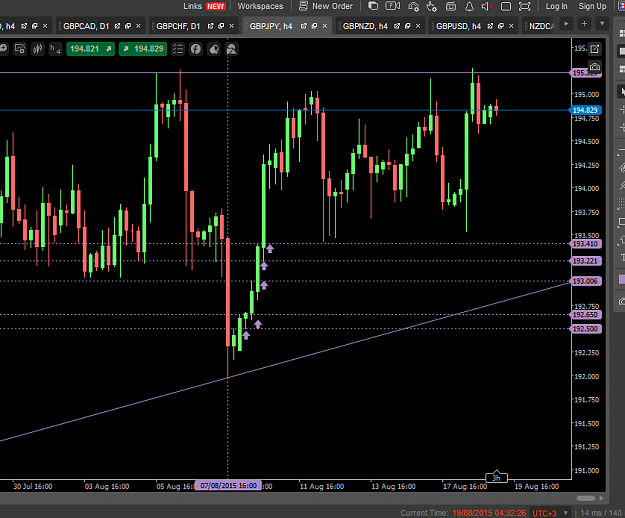The image size is (625, 518).
Task: Detach the GBPCAD, D1 chart tab
Action: coord(117,26)
